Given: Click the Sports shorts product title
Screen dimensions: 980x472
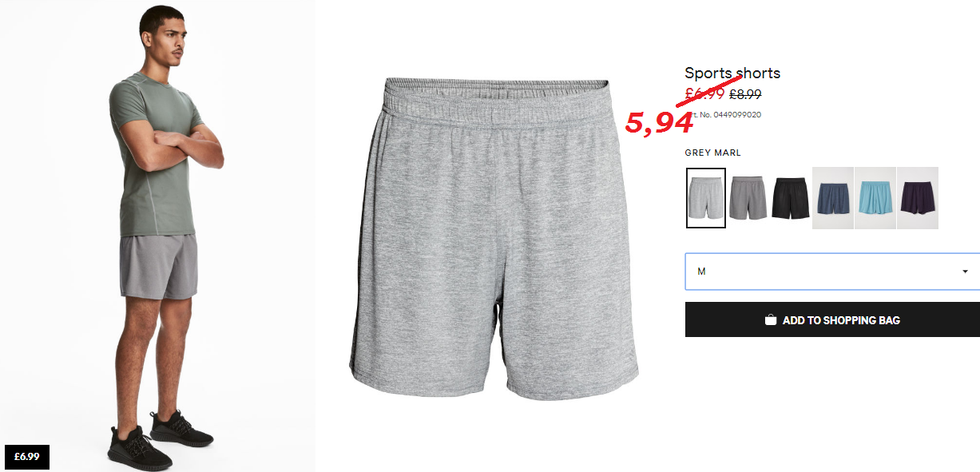Looking at the screenshot, I should (732, 73).
